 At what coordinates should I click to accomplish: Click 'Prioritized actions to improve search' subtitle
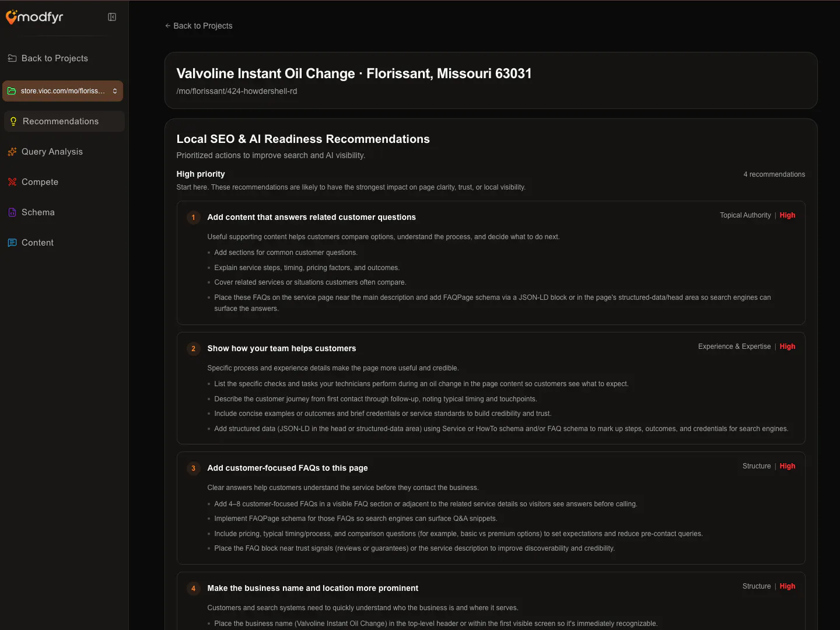[271, 155]
